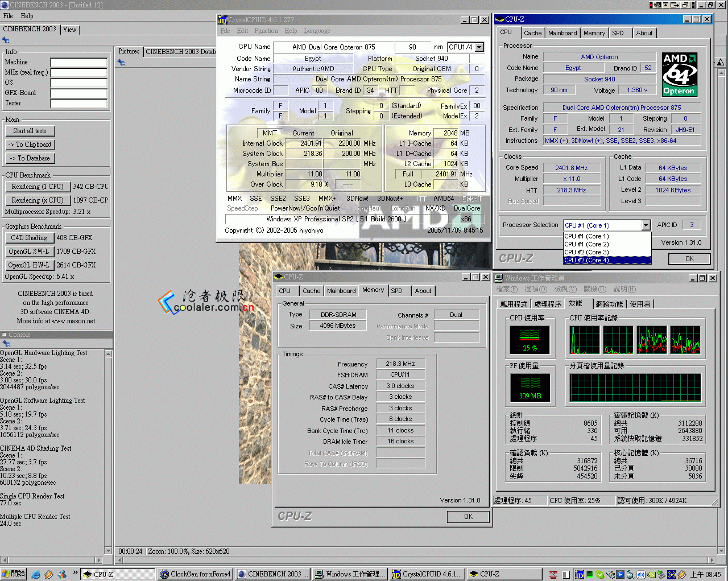Click the green CPU meter tray icon
The width and height of the screenshot is (728, 581).
pyautogui.click(x=589, y=575)
